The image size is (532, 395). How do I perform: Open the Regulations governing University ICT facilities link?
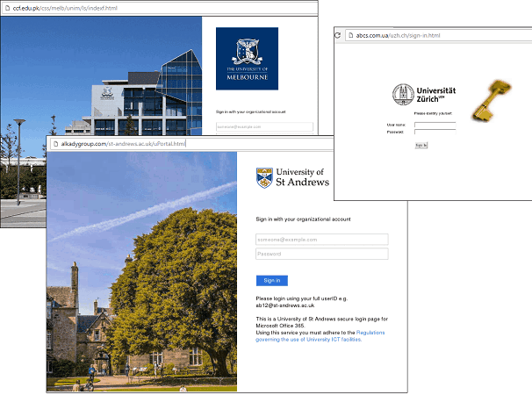click(x=320, y=337)
